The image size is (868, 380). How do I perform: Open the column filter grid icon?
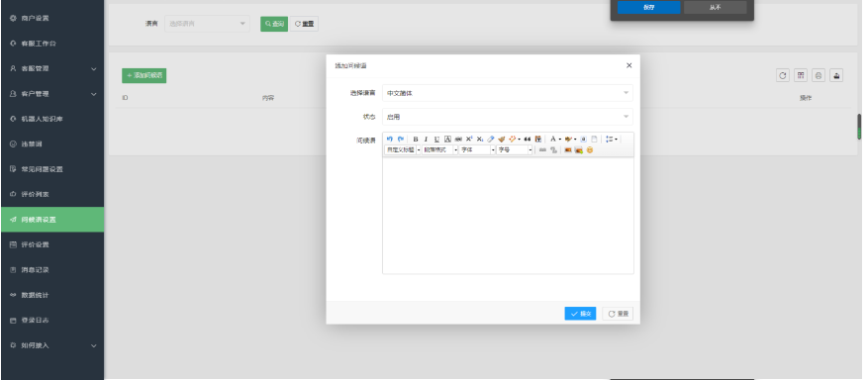(801, 75)
